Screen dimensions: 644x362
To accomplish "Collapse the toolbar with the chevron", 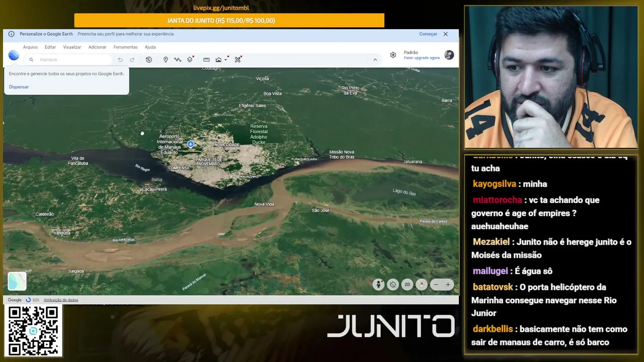I will pyautogui.click(x=375, y=59).
